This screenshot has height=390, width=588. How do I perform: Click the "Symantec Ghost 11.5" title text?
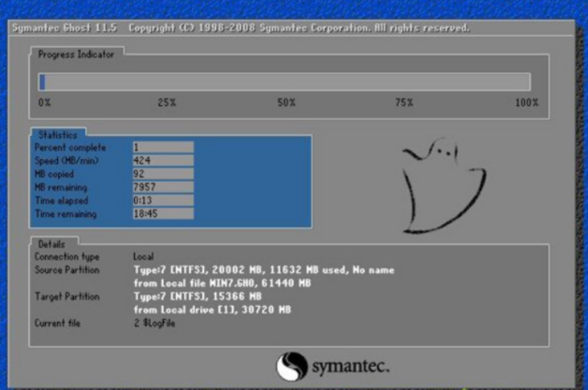click(x=64, y=28)
